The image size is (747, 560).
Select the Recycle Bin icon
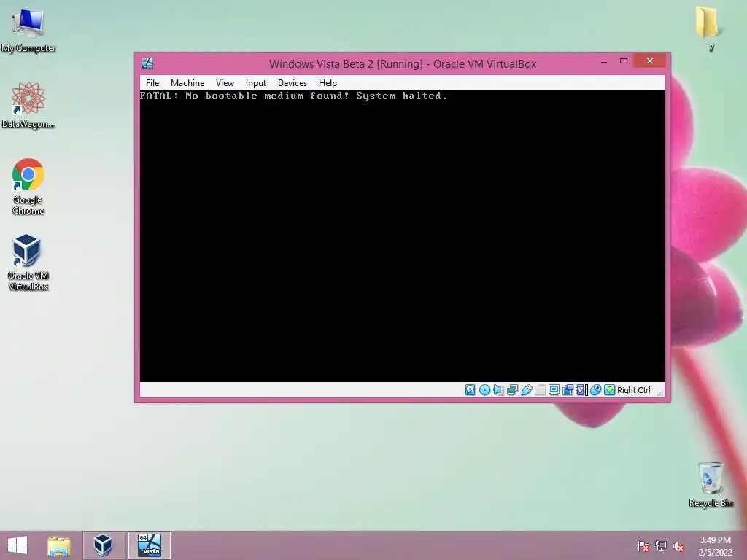coord(711,484)
